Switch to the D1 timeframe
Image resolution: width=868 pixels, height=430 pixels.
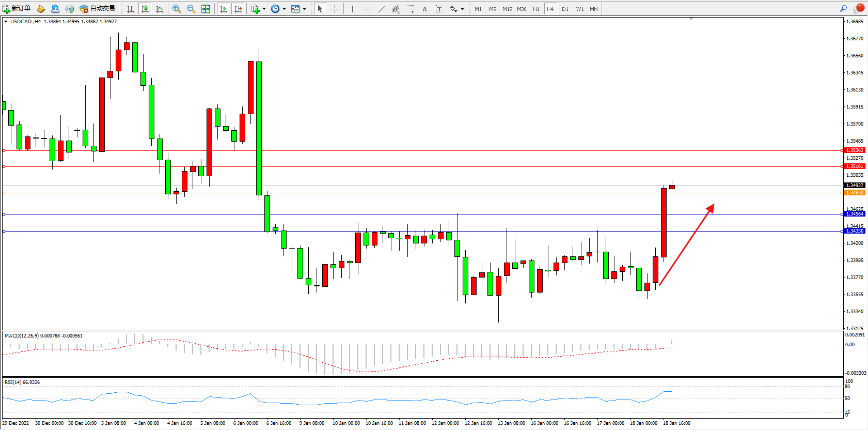pos(565,9)
